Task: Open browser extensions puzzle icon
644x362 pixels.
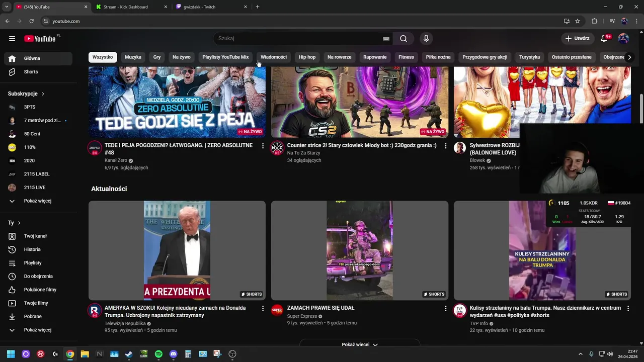Action: [594, 21]
